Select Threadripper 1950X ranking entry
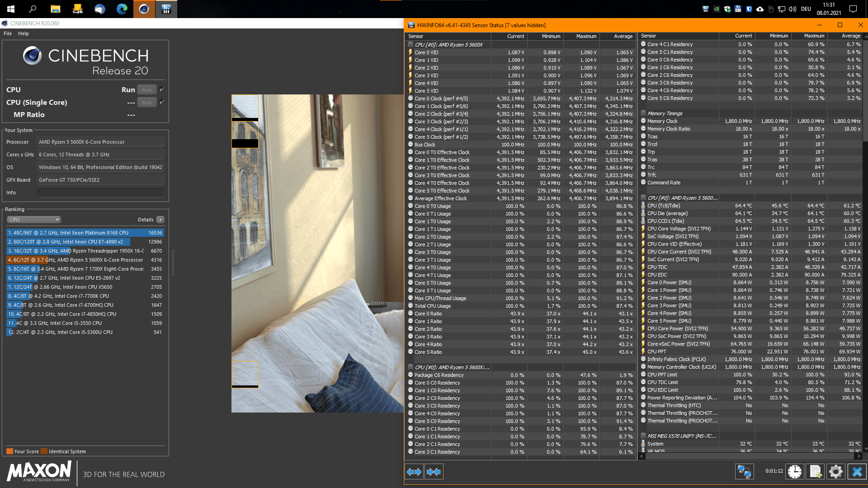The height and width of the screenshot is (488, 868). 85,251
